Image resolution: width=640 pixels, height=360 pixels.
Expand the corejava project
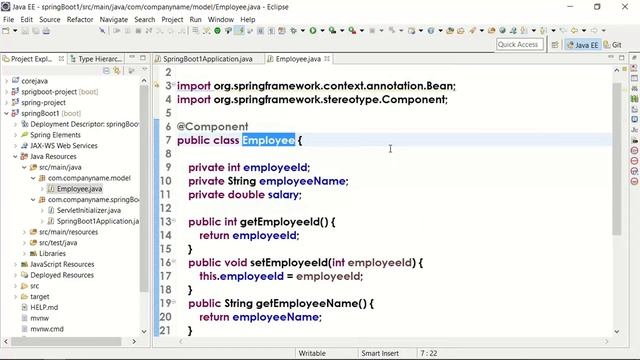coord(6,81)
